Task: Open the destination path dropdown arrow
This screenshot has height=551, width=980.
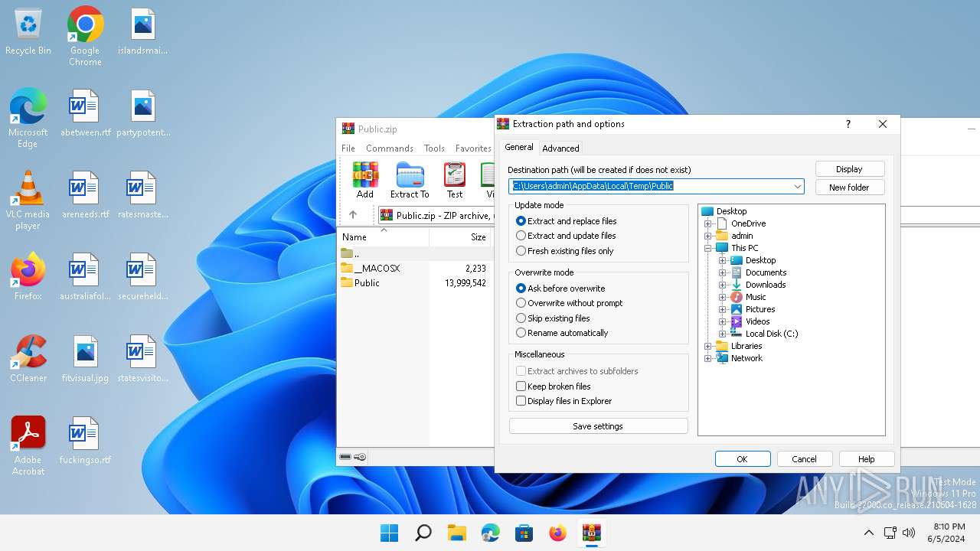Action: 797,186
